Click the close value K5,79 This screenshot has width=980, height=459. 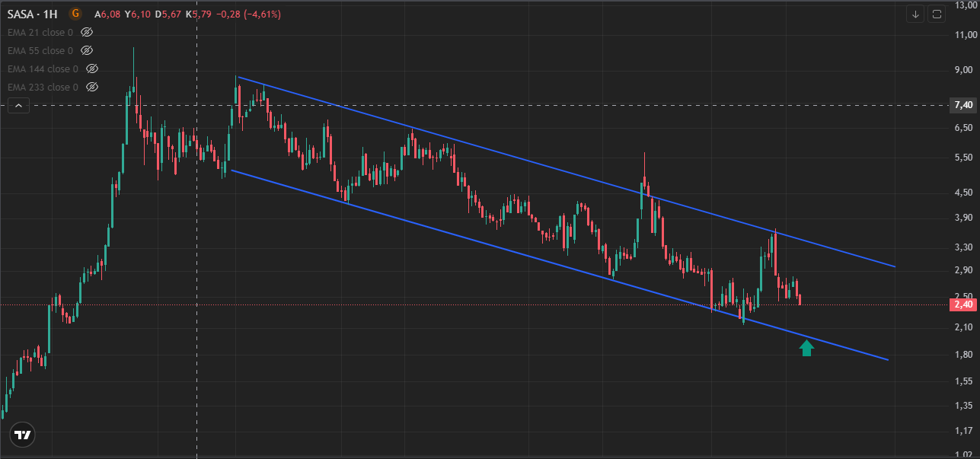(x=198, y=14)
